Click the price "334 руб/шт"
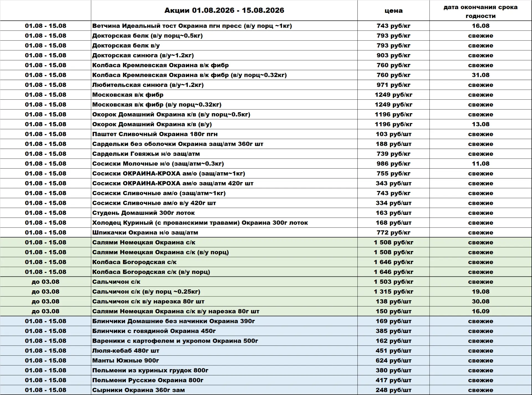532x395 pixels. (393, 203)
